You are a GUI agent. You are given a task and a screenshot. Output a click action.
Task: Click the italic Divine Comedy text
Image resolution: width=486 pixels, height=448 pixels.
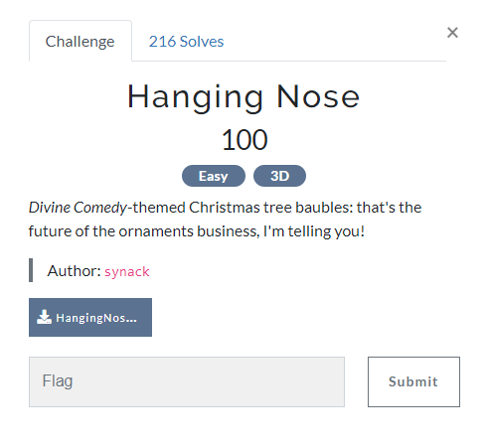click(x=78, y=208)
